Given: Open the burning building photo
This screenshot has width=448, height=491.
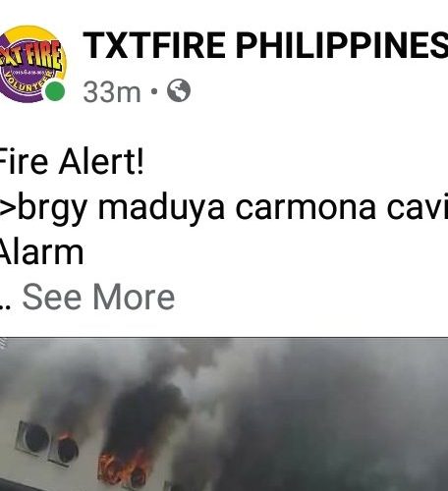Looking at the screenshot, I should pos(224,414).
